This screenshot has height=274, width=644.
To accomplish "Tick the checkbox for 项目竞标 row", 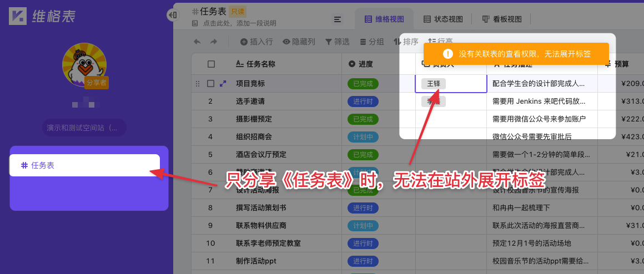I will (x=211, y=84).
